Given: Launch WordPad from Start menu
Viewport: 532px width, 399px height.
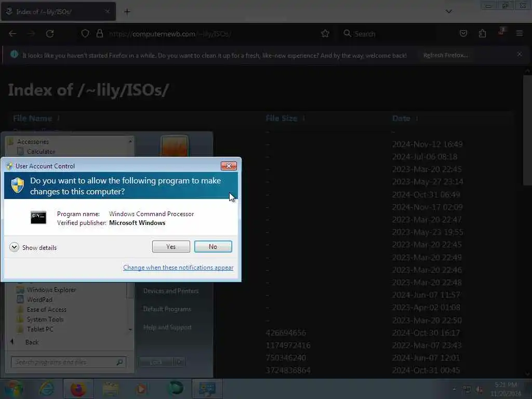Looking at the screenshot, I should (x=39, y=300).
